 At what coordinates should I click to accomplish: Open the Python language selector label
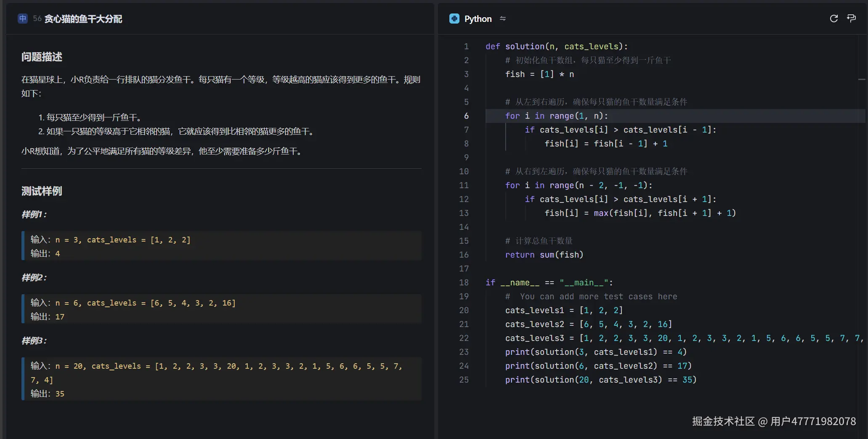pyautogui.click(x=478, y=19)
